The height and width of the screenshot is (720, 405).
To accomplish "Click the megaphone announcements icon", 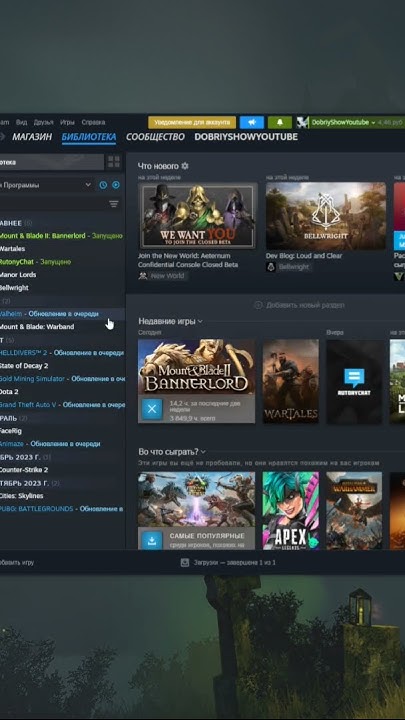I will 252,122.
